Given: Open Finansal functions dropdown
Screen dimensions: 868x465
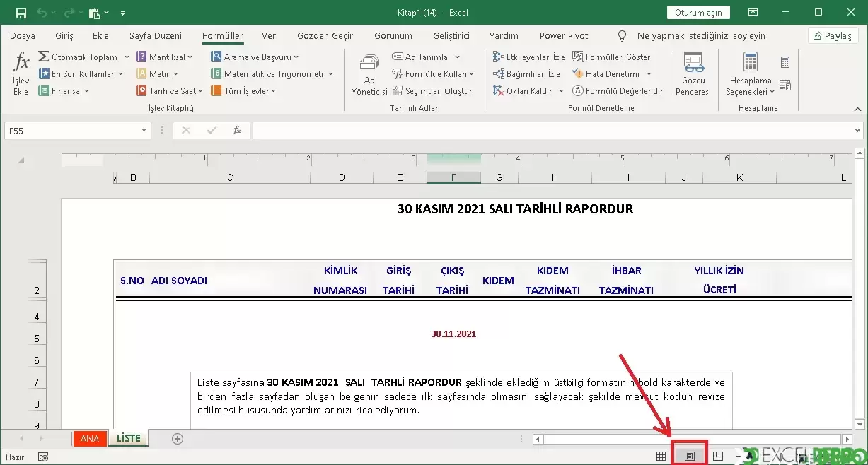Looking at the screenshot, I should click(64, 90).
